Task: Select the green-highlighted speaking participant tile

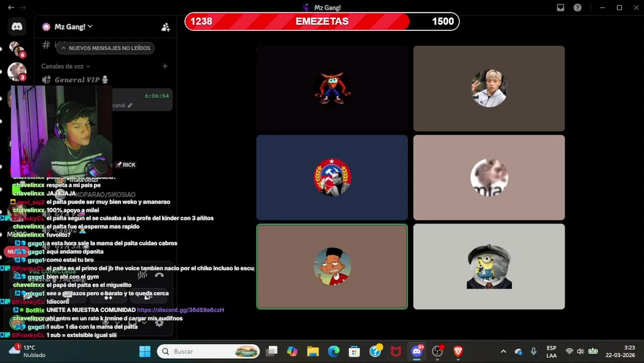Action: (332, 266)
